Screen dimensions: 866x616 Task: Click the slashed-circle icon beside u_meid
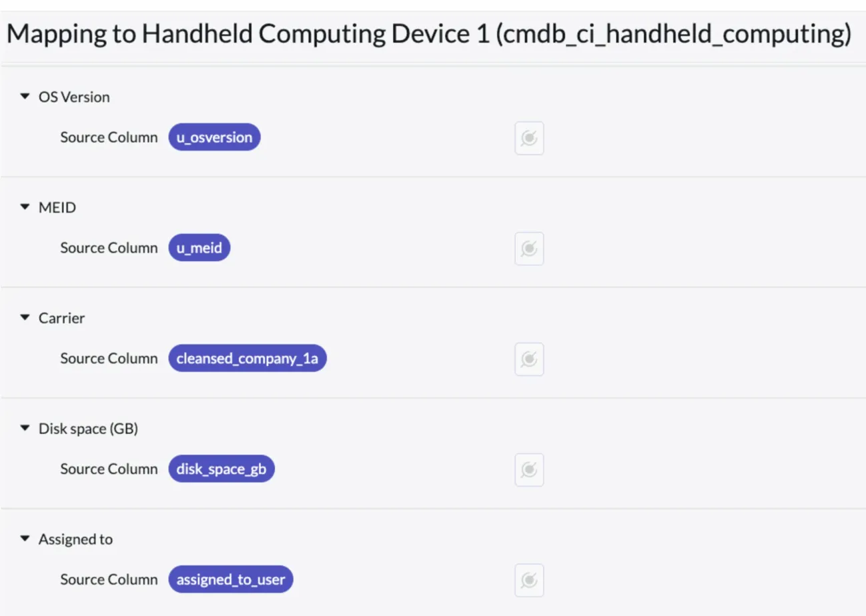click(529, 249)
